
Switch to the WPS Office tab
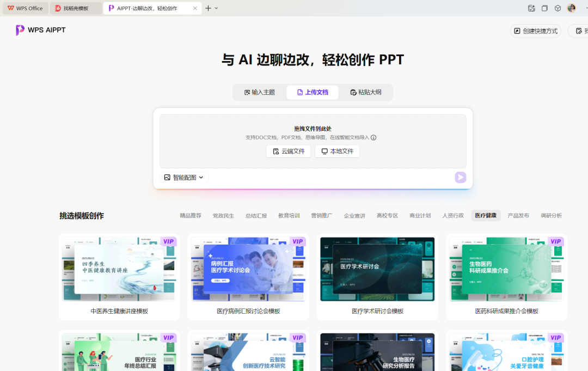click(x=26, y=8)
